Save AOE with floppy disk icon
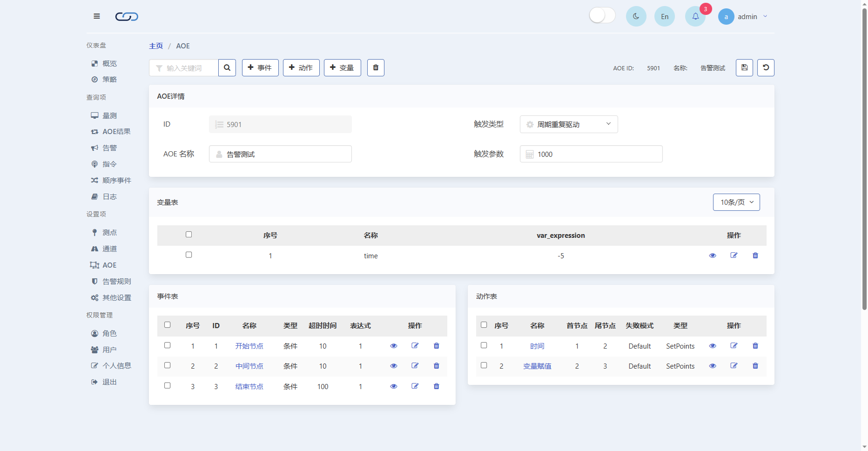 (x=744, y=67)
